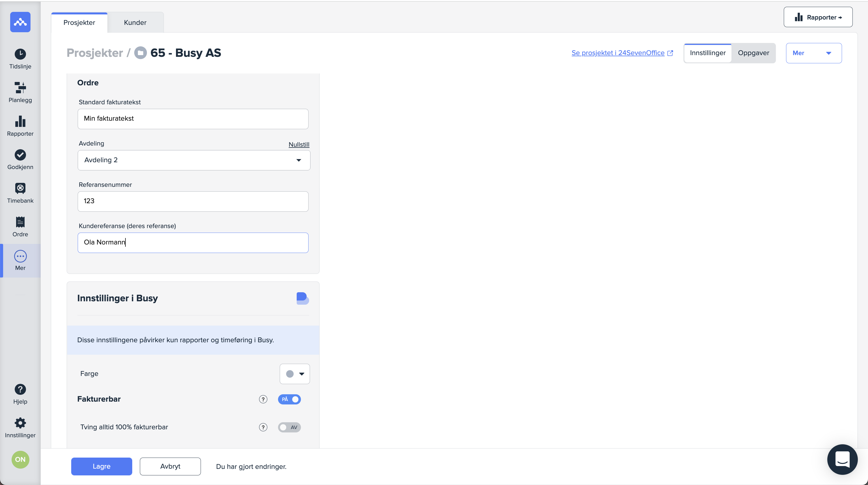Open Planlegg in the sidebar
Viewport: 868px width, 485px height.
20,93
